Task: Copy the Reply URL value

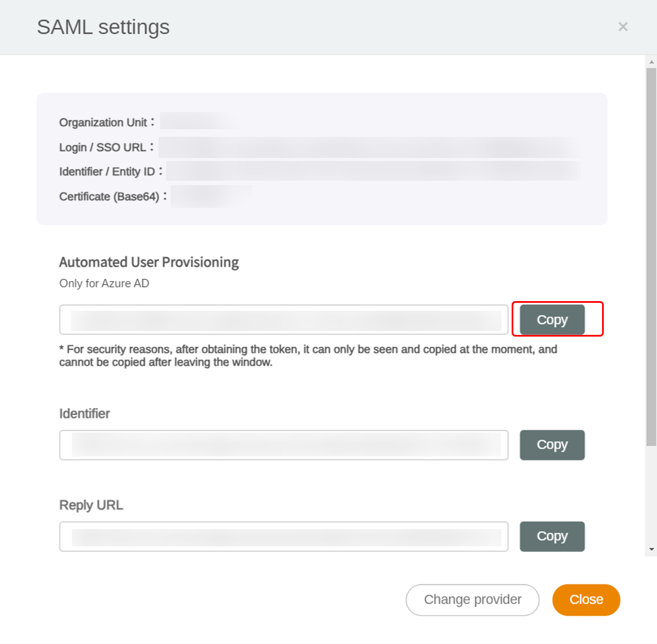Action: tap(552, 536)
